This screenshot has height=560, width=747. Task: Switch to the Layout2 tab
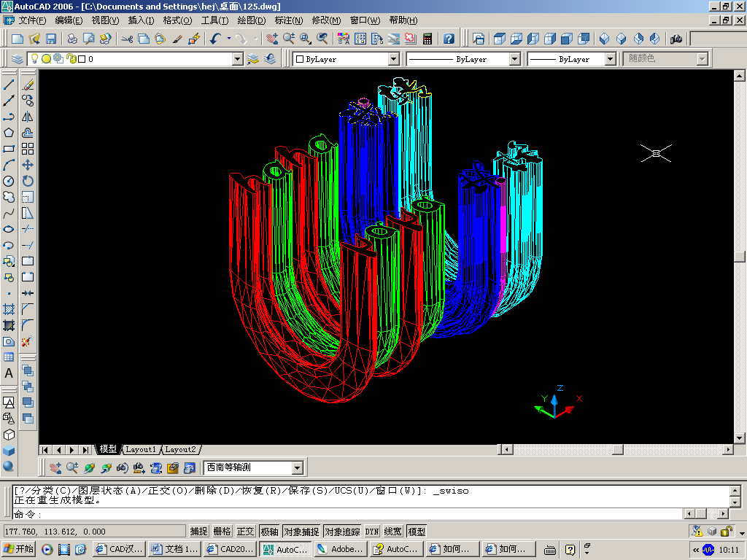point(181,449)
